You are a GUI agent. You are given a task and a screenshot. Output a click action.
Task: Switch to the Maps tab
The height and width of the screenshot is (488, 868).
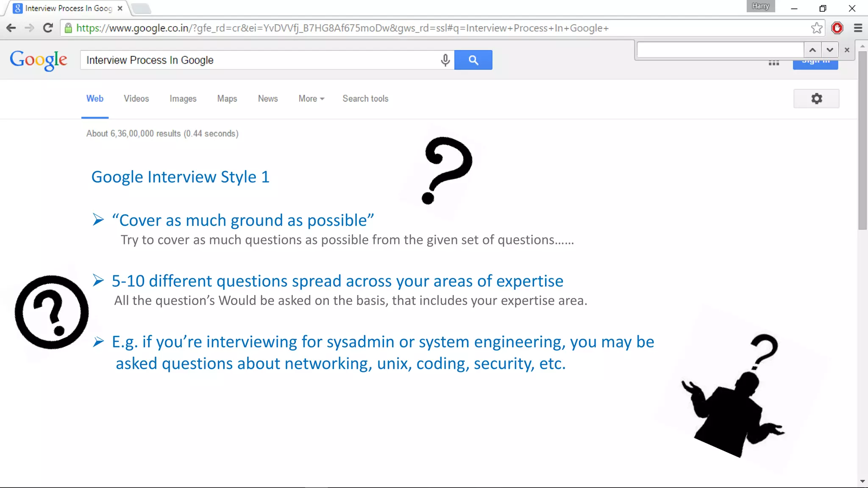[x=227, y=99]
